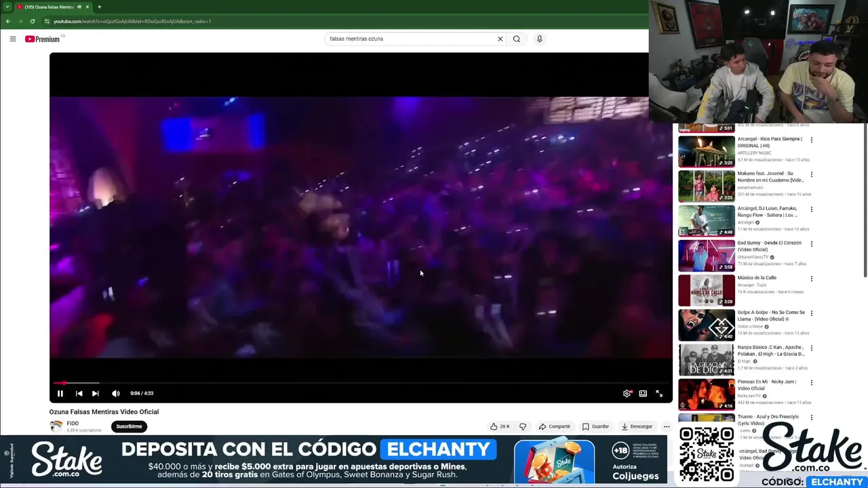Open options for Trueno Azul y Oro
Viewport: 868px width, 488px height.
click(811, 418)
